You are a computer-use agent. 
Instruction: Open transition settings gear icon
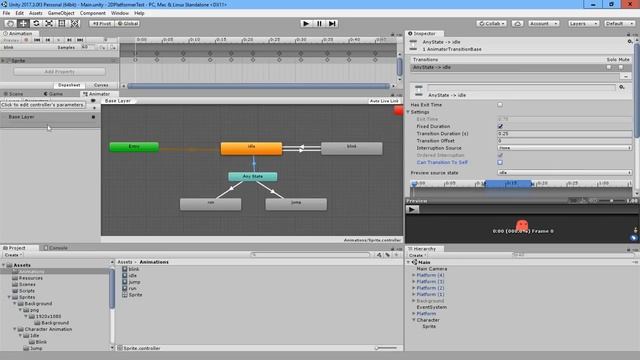pos(622,87)
